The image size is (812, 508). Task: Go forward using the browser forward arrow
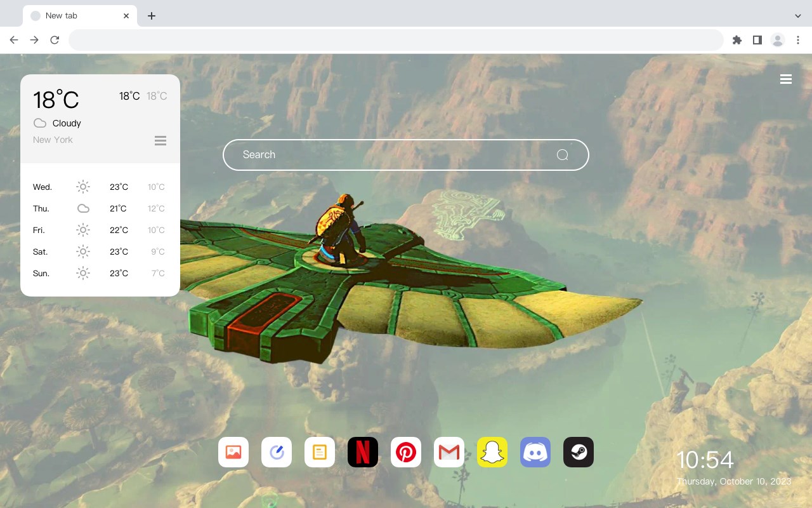pyautogui.click(x=34, y=40)
